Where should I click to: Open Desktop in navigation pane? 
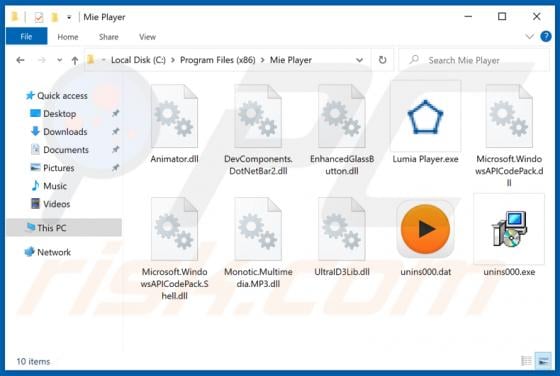(x=53, y=114)
